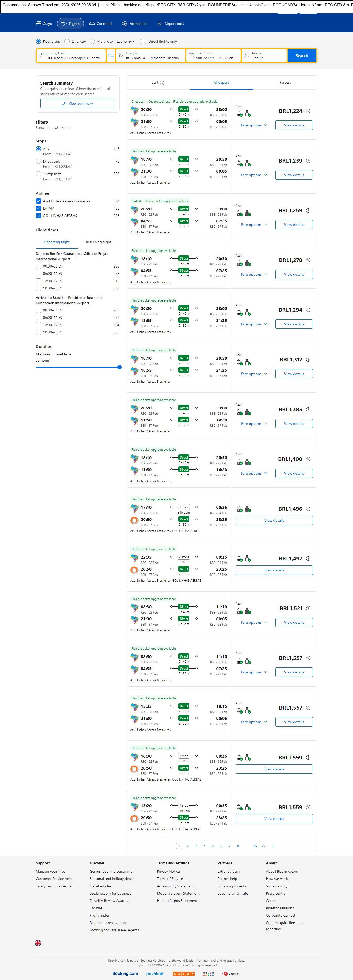Select the One way radio button
353x980 pixels.
point(67,41)
